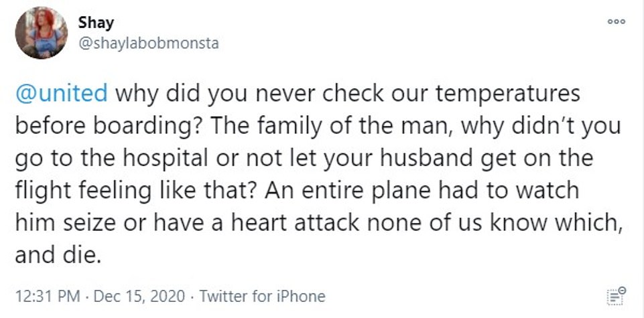Click the text snippet icon in bottom-right corner
Image resolution: width=644 pixels, height=318 pixels.
point(615,295)
